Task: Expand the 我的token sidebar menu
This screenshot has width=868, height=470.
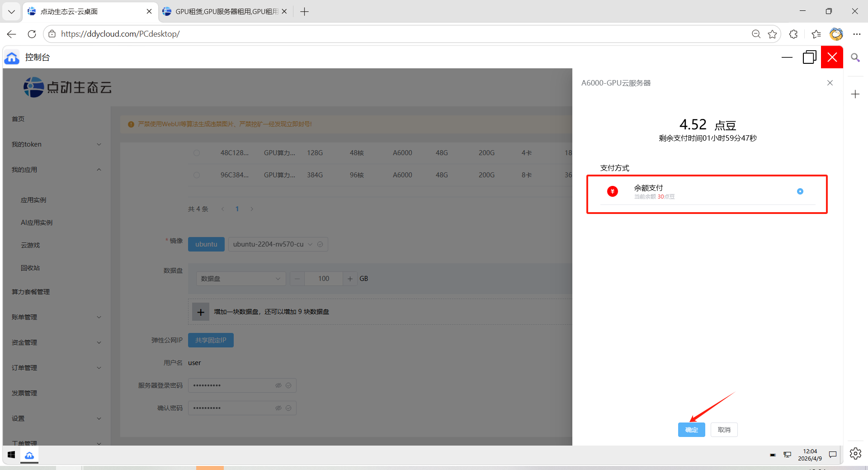Action: click(x=56, y=144)
